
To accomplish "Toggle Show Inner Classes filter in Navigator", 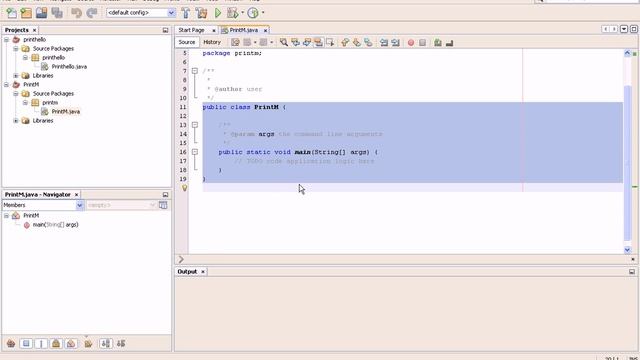I will pos(71,344).
